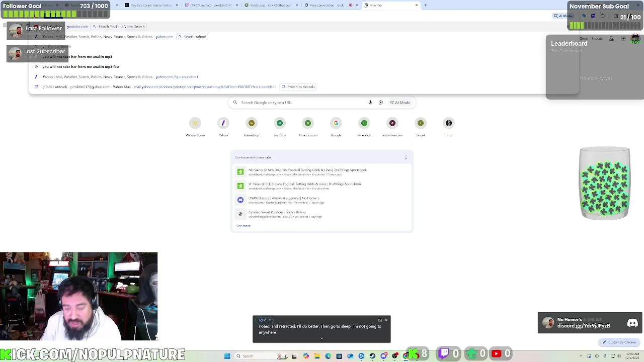The image size is (644, 362).
Task: Click the Switch to this tab button
Action: pos(298,86)
